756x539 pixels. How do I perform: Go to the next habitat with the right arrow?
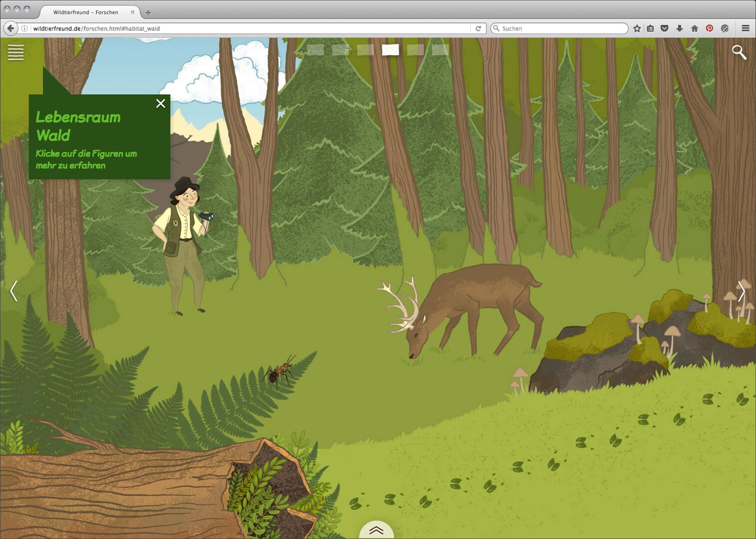741,291
